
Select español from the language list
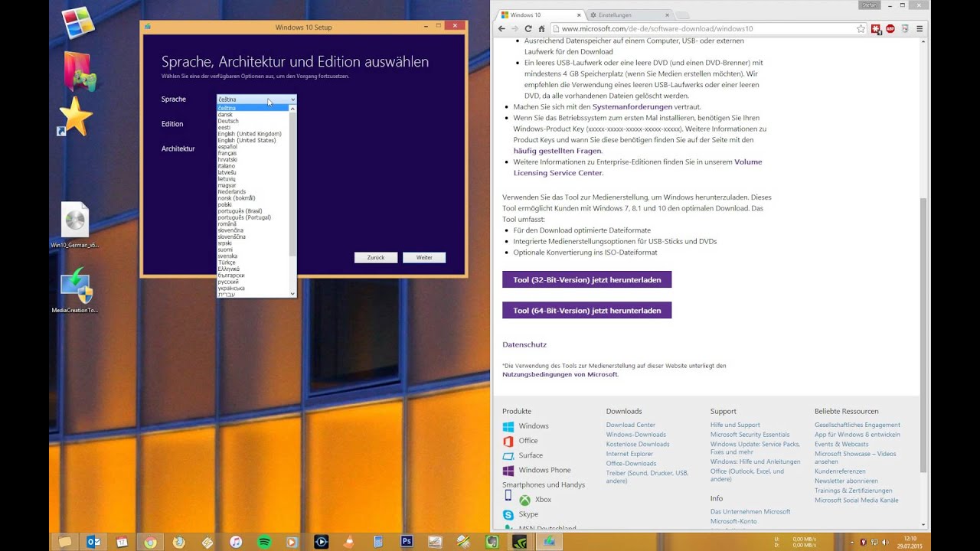227,147
